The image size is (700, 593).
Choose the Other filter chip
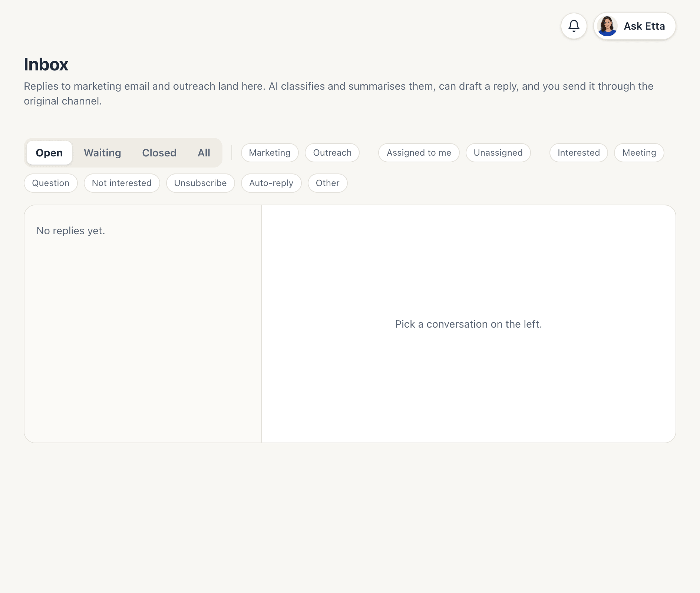coord(328,183)
